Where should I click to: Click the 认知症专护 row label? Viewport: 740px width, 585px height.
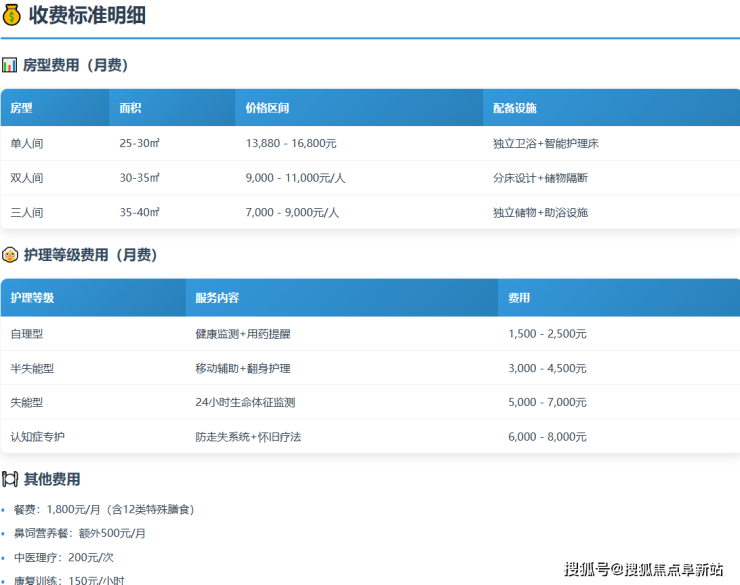[x=38, y=437]
